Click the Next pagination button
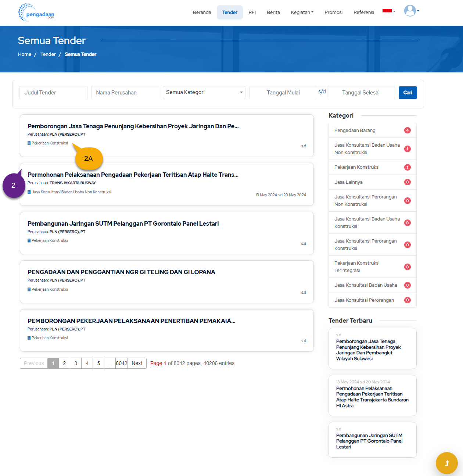463x476 pixels. [137, 363]
